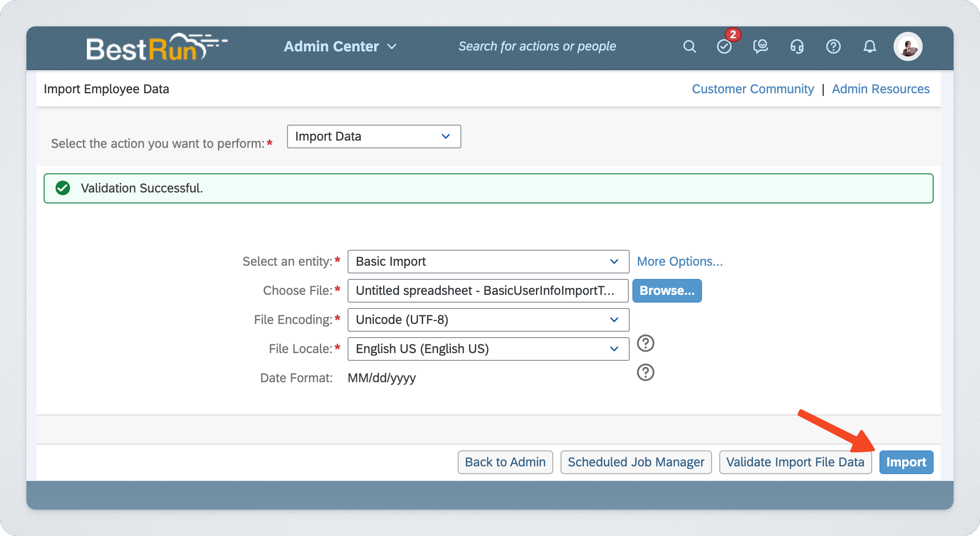Click the search magnifier icon

pyautogui.click(x=689, y=46)
